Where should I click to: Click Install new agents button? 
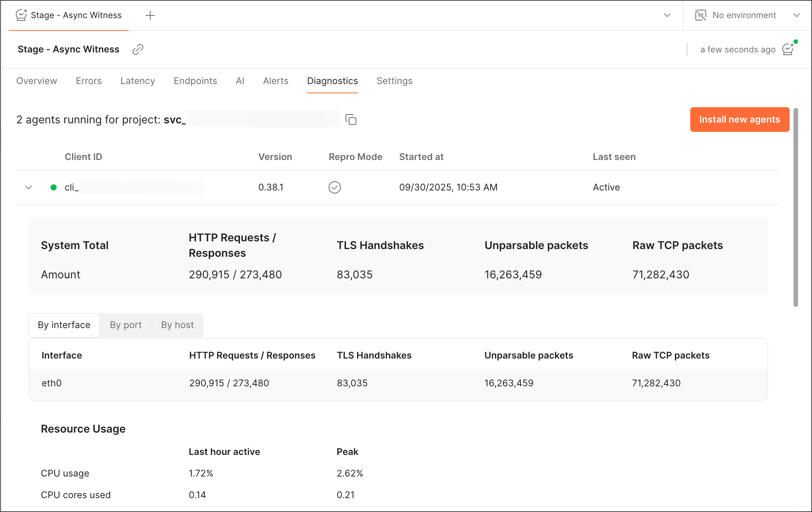pos(739,120)
